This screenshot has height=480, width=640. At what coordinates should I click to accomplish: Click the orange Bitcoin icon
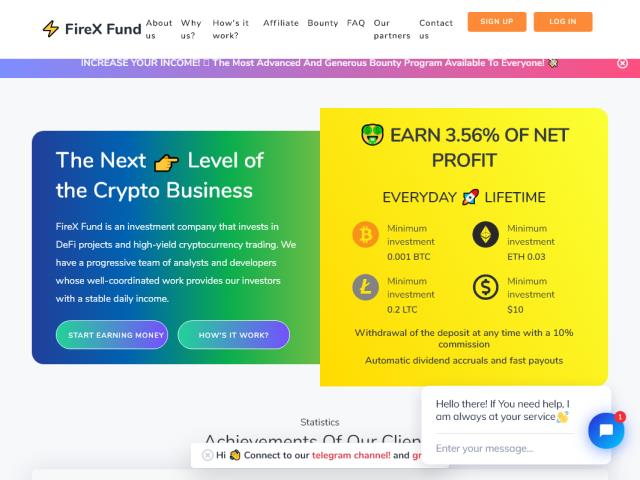[x=365, y=235]
